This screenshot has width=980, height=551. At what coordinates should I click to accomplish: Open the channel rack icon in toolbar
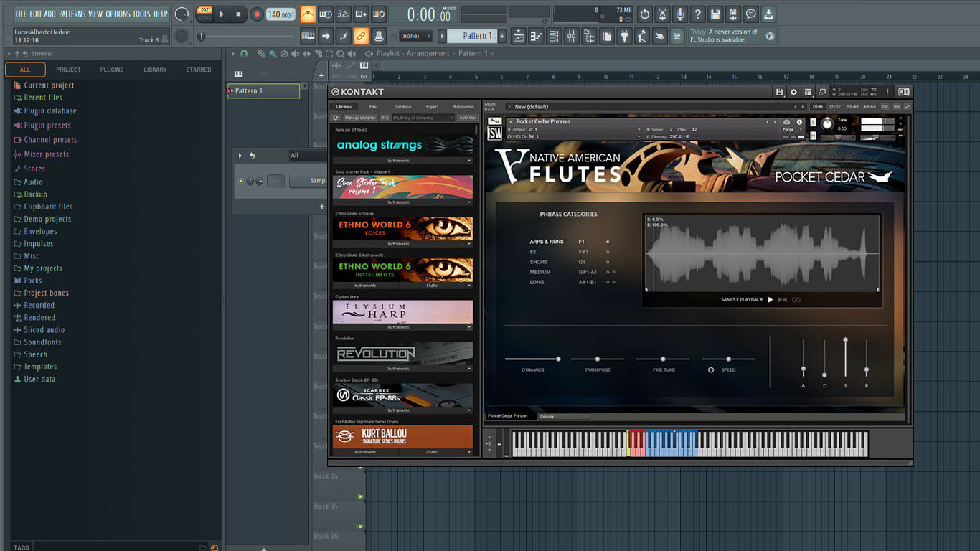click(555, 36)
